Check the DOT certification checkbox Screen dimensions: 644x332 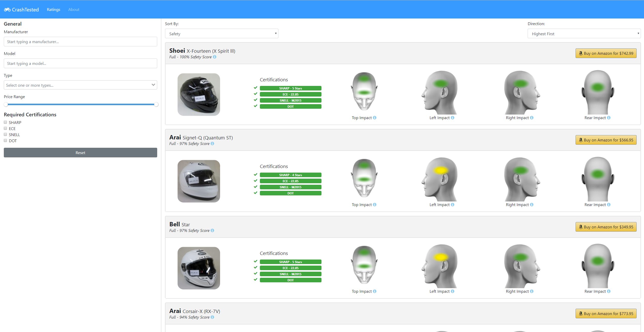tap(5, 141)
